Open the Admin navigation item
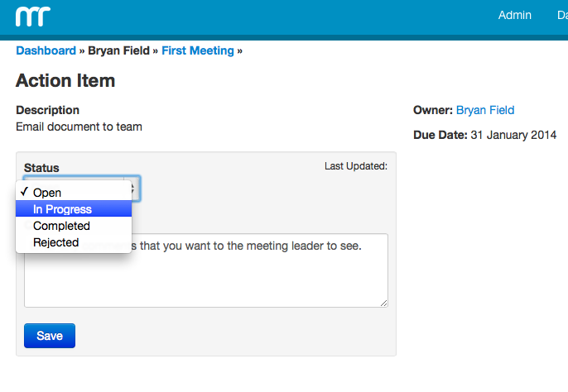The image size is (568, 392). tap(514, 15)
